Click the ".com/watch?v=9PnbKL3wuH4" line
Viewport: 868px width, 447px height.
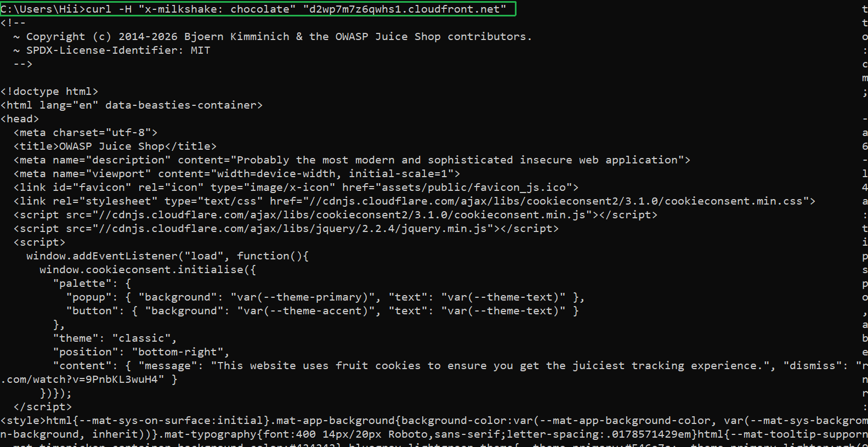[89, 380]
